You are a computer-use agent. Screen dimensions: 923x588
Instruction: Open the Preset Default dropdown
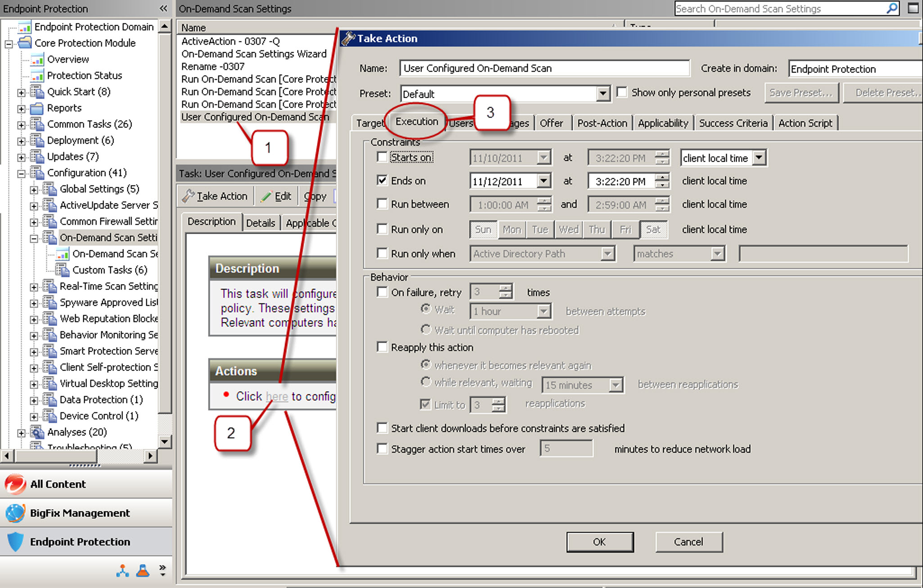click(603, 94)
